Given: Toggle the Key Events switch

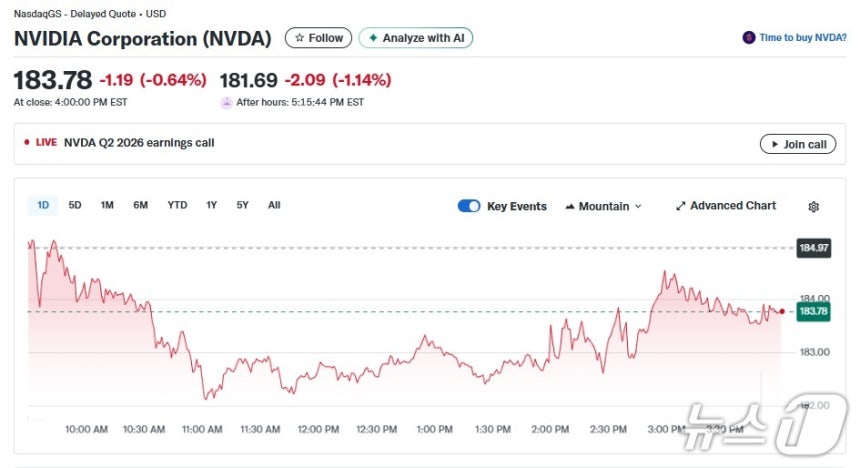Looking at the screenshot, I should point(469,206).
